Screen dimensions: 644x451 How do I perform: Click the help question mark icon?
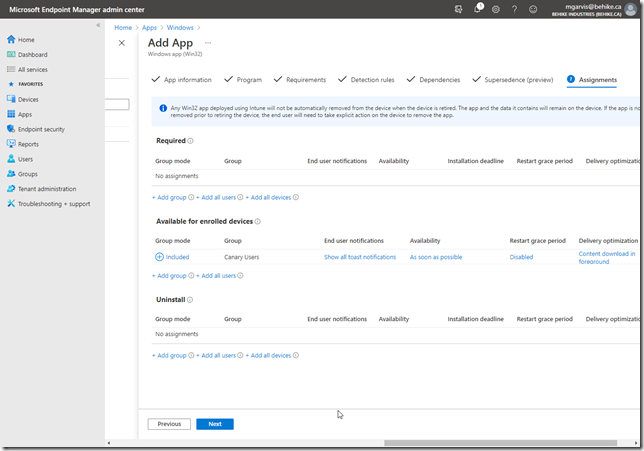514,9
